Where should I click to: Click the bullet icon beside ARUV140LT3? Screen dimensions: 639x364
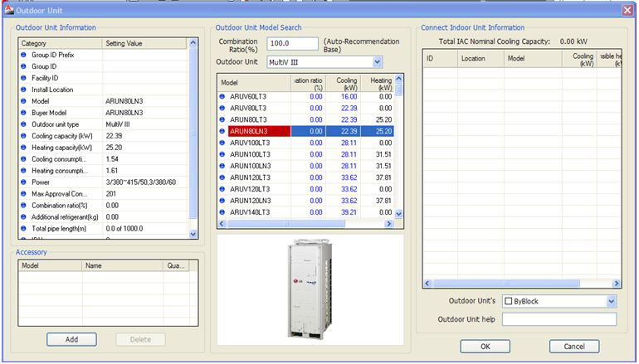coord(222,212)
